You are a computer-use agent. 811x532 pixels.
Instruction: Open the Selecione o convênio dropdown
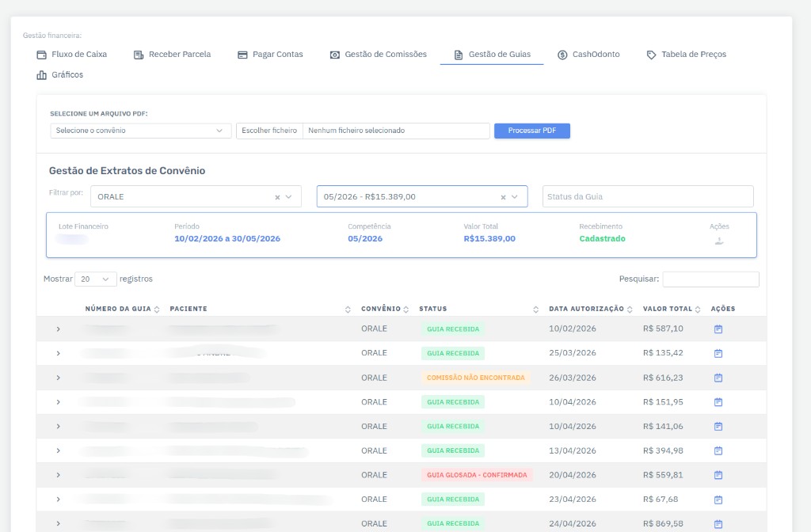click(140, 131)
